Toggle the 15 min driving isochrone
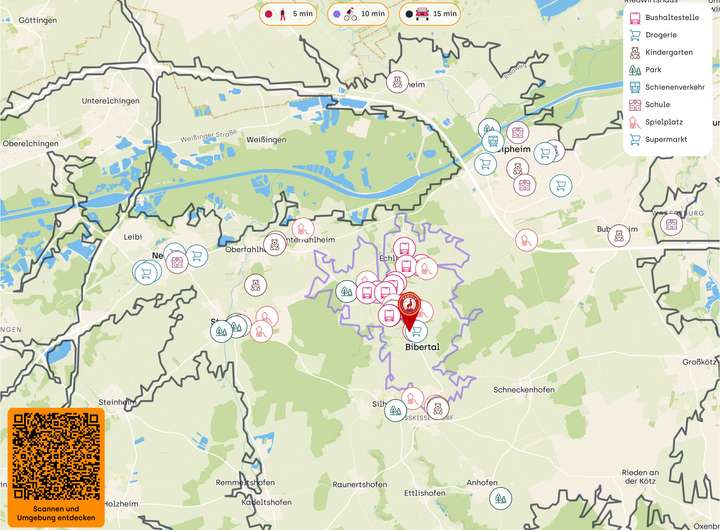Screen dimensions: 720x530 coord(430,14)
